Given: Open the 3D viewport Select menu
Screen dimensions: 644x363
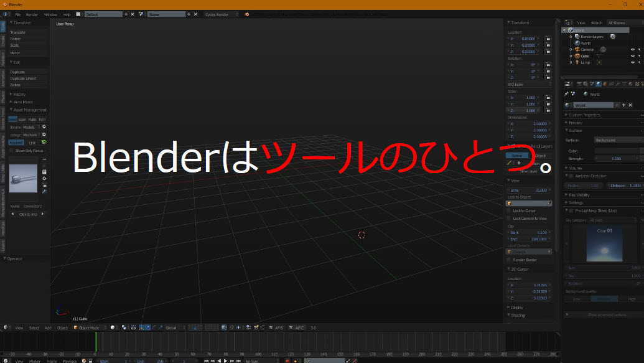Looking at the screenshot, I should [34, 328].
